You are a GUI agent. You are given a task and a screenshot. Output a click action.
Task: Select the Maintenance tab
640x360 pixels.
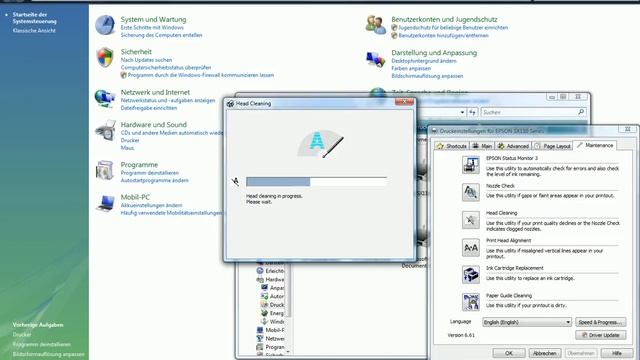595,145
